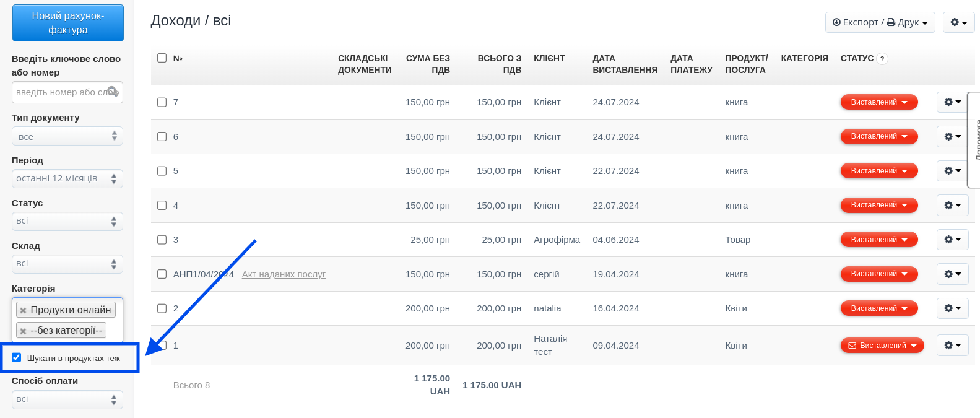Click 'Новий рахунок-фактура' button
980x418 pixels.
(68, 23)
